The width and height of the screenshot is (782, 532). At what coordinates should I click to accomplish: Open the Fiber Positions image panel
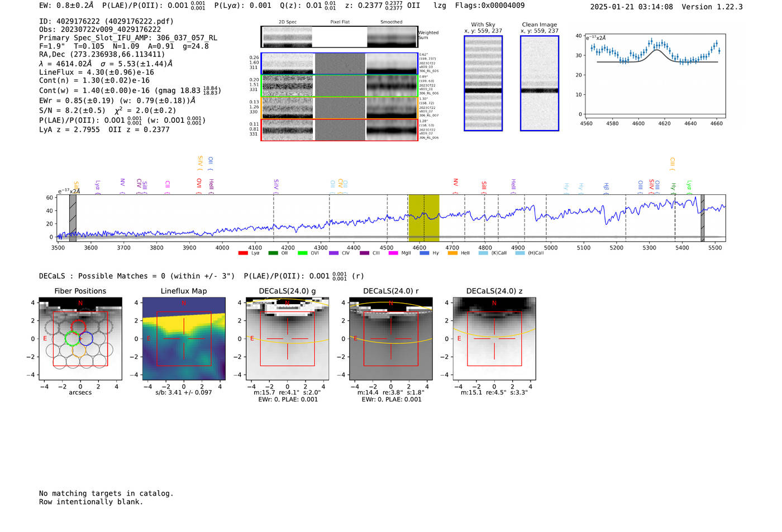(80, 339)
